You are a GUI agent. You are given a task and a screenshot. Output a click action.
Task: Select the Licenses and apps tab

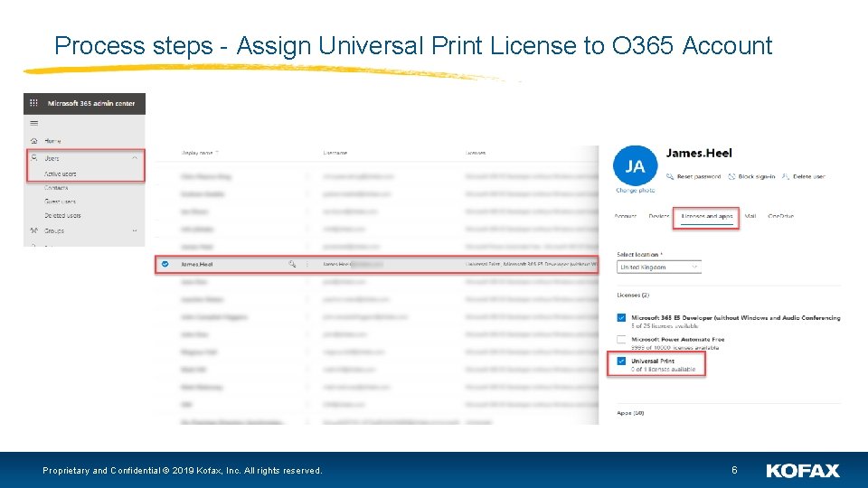[707, 216]
